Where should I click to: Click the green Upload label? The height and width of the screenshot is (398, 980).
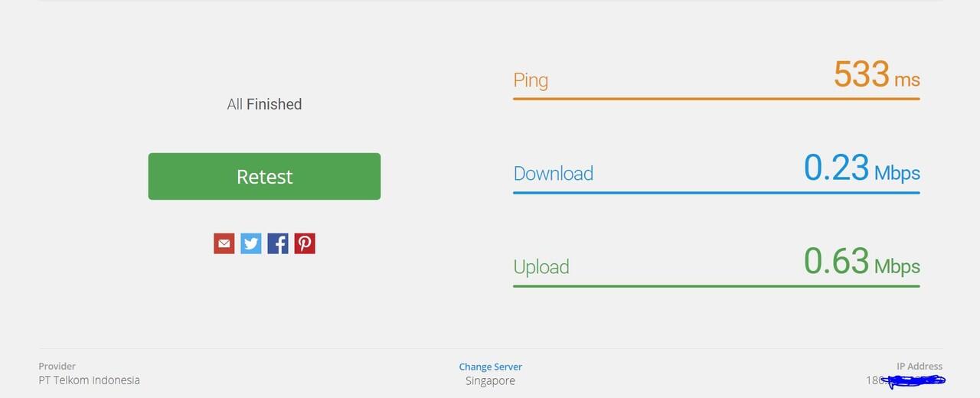point(541,266)
